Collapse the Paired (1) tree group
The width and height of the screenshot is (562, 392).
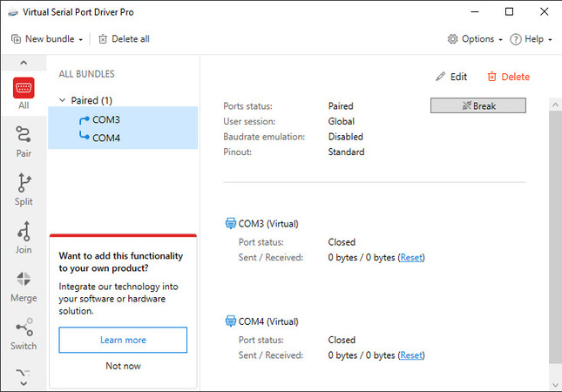coord(63,100)
